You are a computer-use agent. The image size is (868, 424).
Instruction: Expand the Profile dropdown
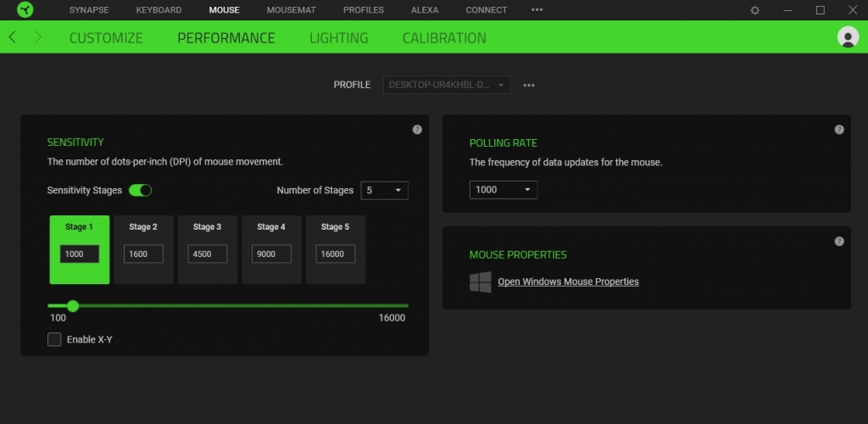pos(448,85)
